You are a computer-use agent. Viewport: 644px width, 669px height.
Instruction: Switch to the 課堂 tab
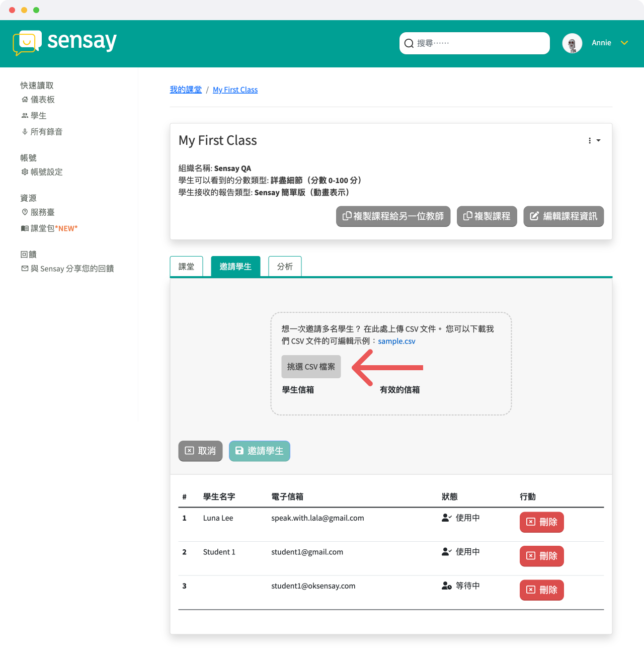click(x=186, y=267)
